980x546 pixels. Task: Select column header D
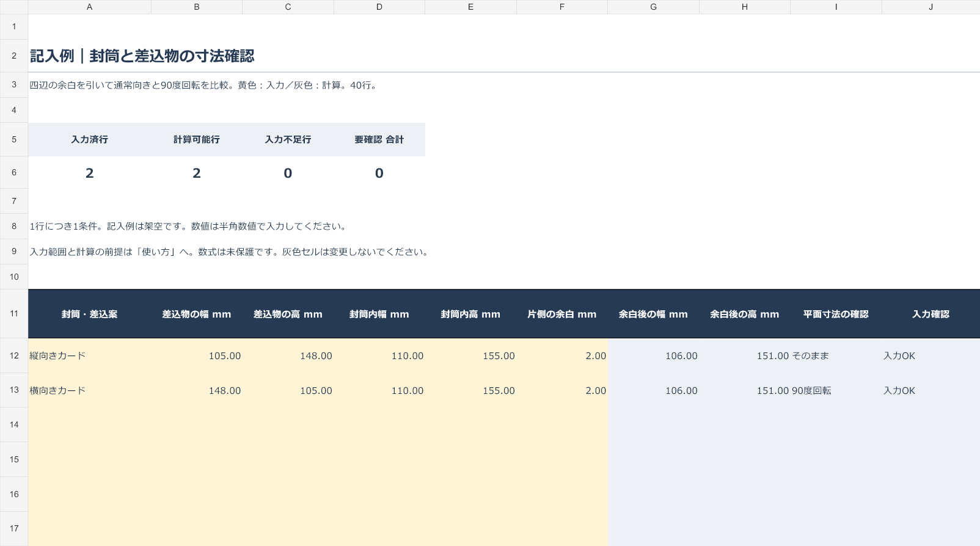click(x=379, y=7)
